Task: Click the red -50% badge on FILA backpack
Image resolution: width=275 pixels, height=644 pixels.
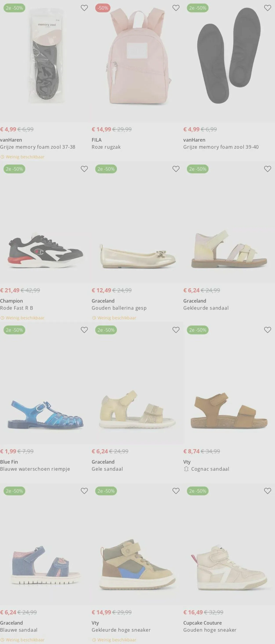Action: tap(103, 8)
